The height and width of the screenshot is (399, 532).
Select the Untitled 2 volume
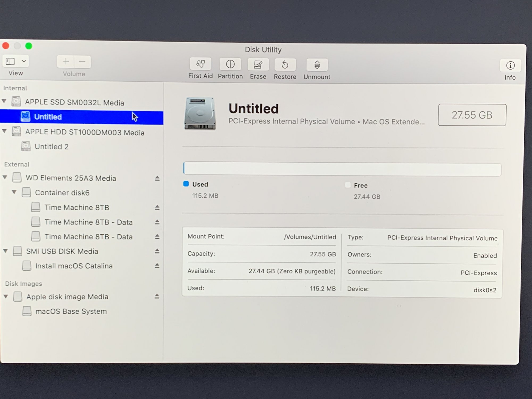(x=52, y=147)
